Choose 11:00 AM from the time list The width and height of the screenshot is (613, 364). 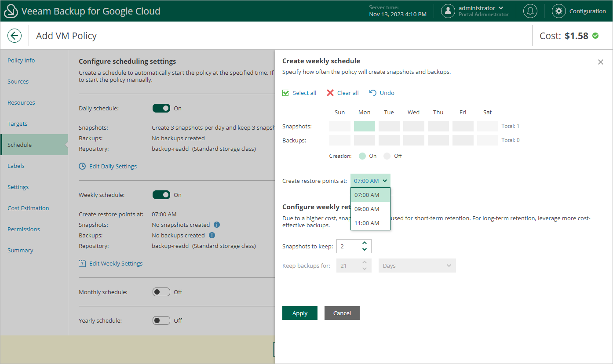click(x=370, y=223)
